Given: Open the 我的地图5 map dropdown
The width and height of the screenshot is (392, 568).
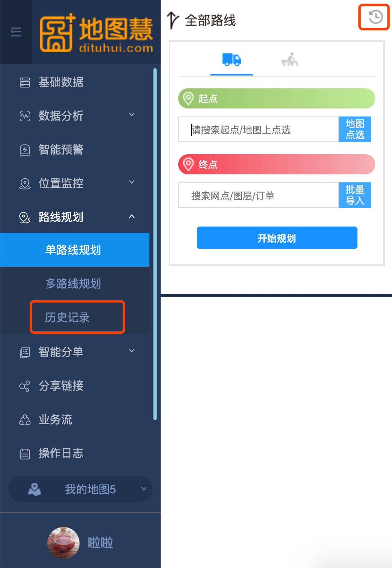Looking at the screenshot, I should (x=80, y=489).
